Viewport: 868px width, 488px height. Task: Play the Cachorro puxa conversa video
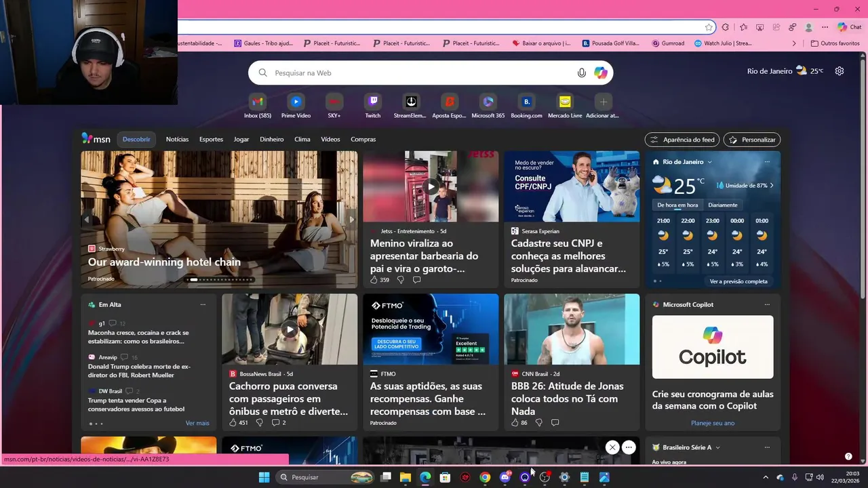290,329
